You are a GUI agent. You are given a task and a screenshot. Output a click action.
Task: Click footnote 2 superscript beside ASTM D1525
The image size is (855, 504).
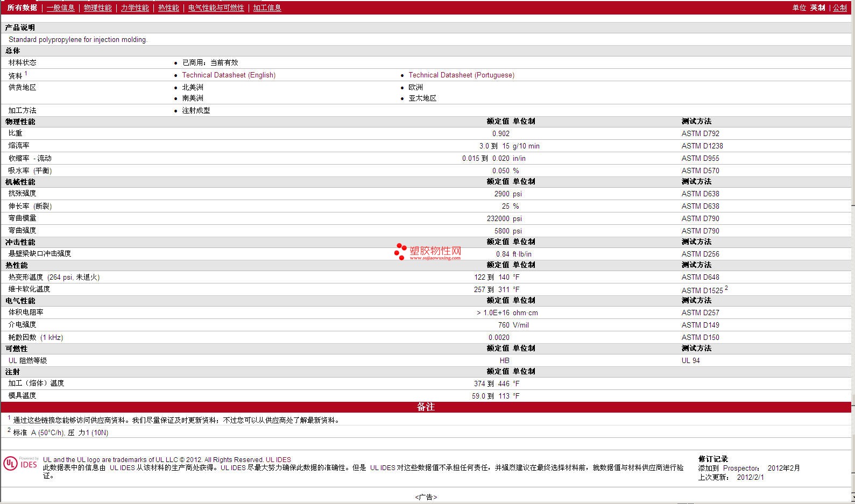pyautogui.click(x=726, y=288)
